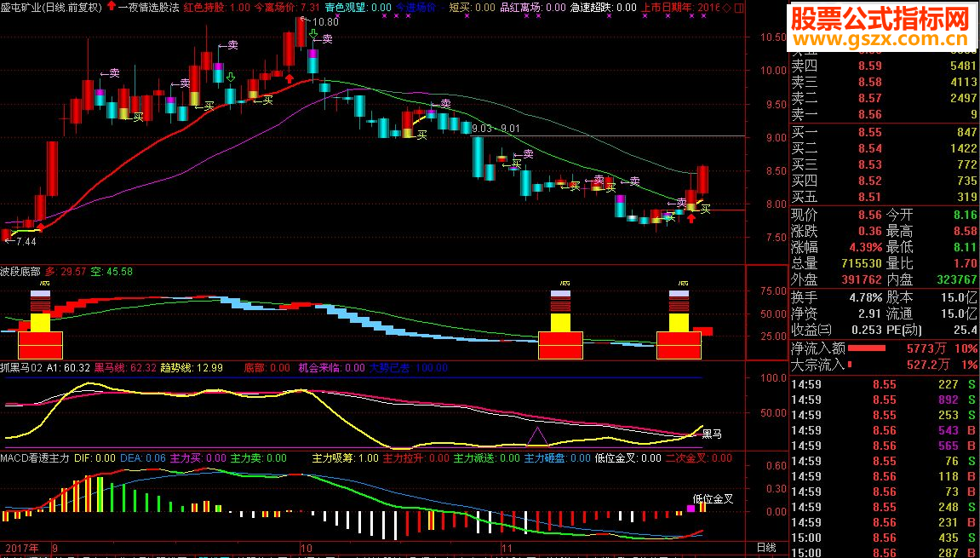Viewport: 980px width, 558px height.
Task: Click red up arrow near 7.44 low
Action: click(41, 227)
